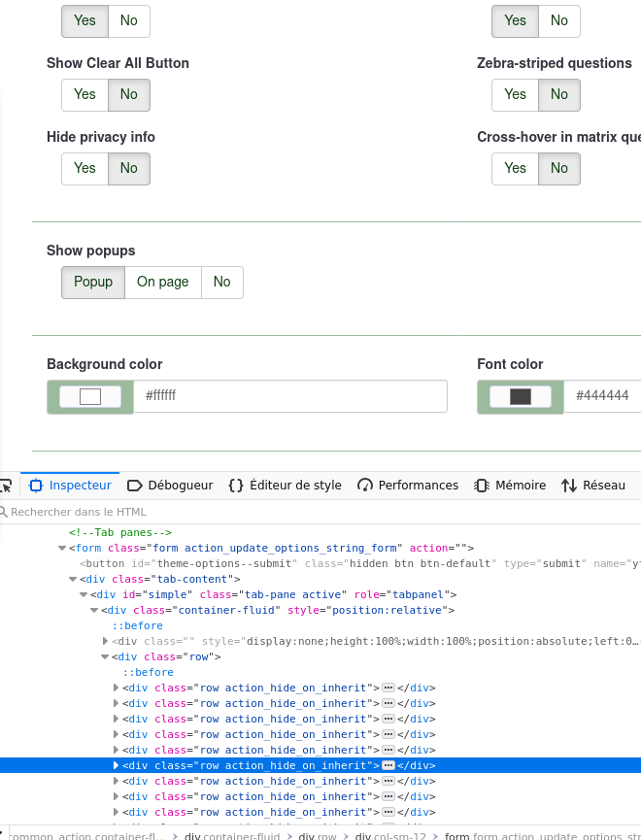Click the Réseau up-down arrows icon

569,486
